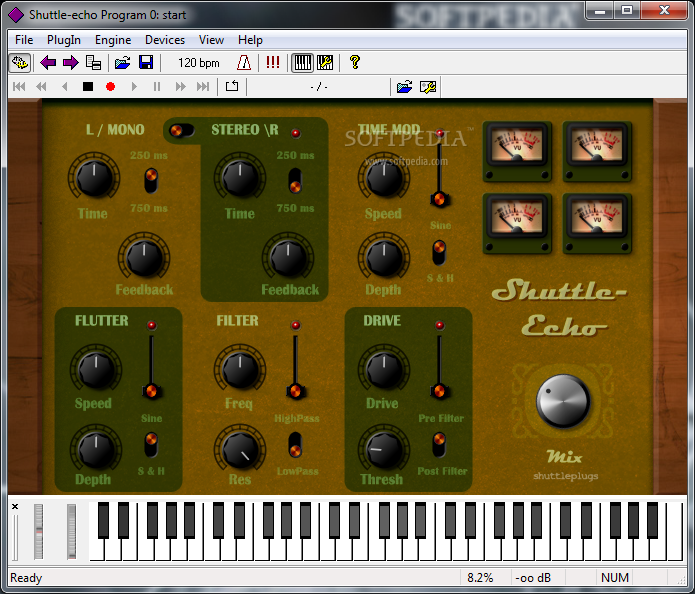Click the pitch bend wheel beside keyboard
The width and height of the screenshot is (695, 594).
click(x=39, y=531)
